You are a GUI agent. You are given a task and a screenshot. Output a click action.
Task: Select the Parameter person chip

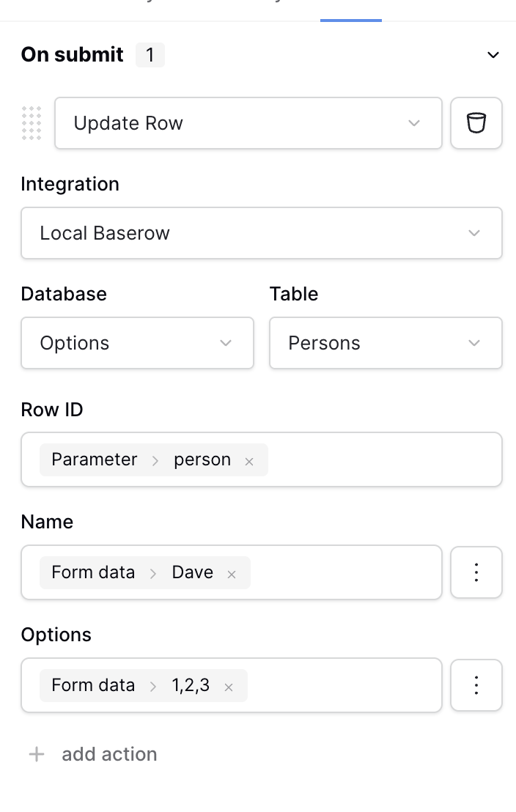tap(141, 459)
